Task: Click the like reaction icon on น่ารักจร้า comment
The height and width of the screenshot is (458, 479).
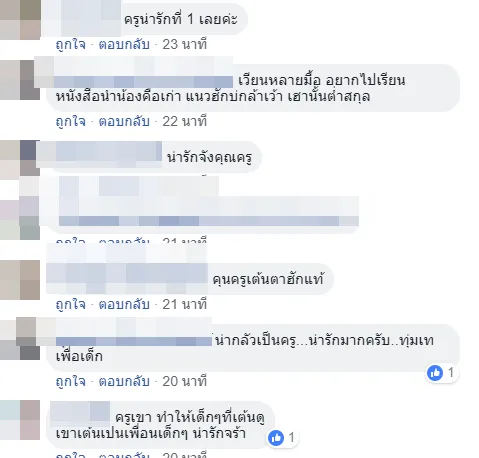Action: click(276, 438)
